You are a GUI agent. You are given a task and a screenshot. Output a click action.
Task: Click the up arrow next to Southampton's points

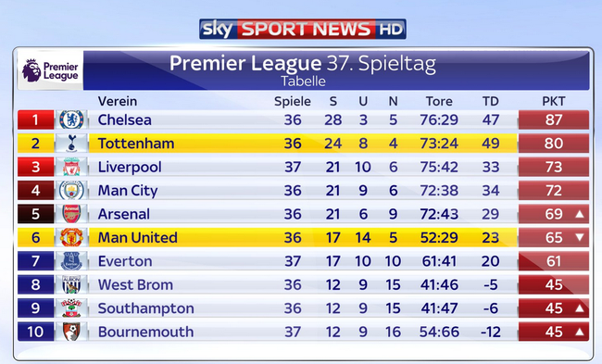(580, 308)
